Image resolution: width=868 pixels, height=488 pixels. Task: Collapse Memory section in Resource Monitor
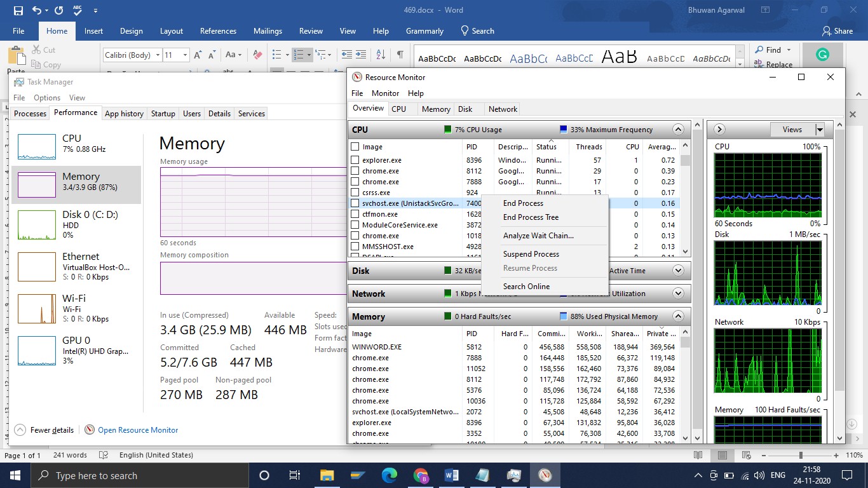678,316
